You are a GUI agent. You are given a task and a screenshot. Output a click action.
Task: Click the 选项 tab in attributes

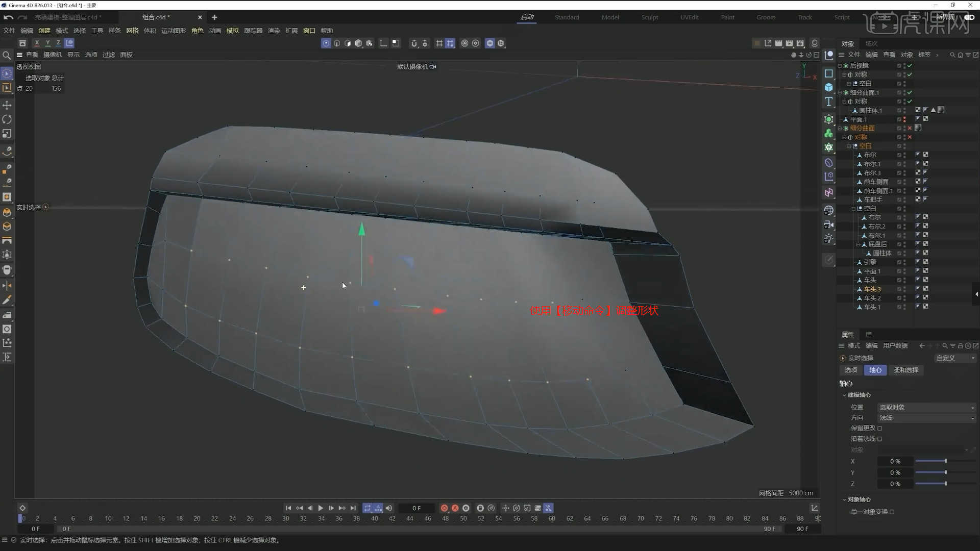tap(851, 370)
